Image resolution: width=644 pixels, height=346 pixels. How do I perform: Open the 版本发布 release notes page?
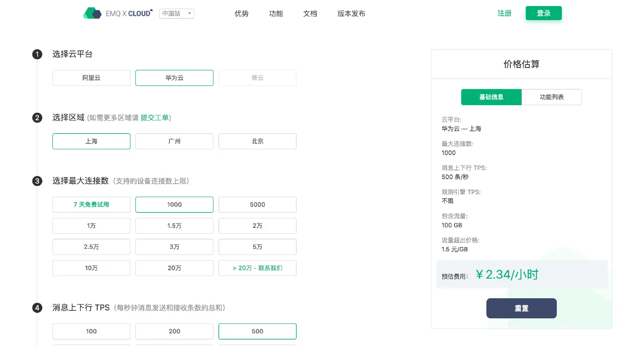click(351, 13)
